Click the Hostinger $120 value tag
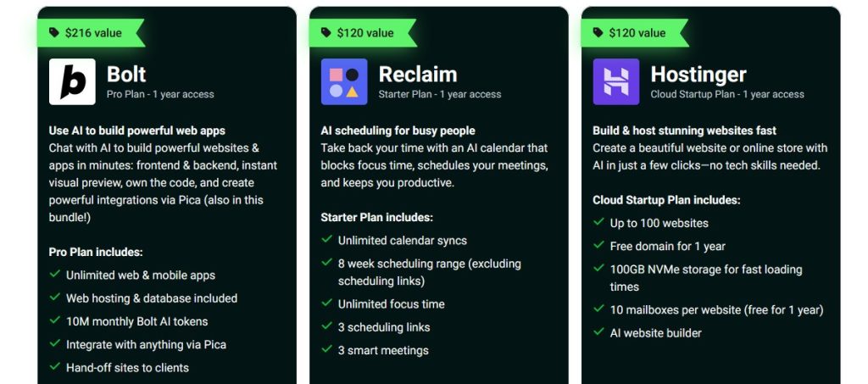This screenshot has width=868, height=384. tap(636, 33)
